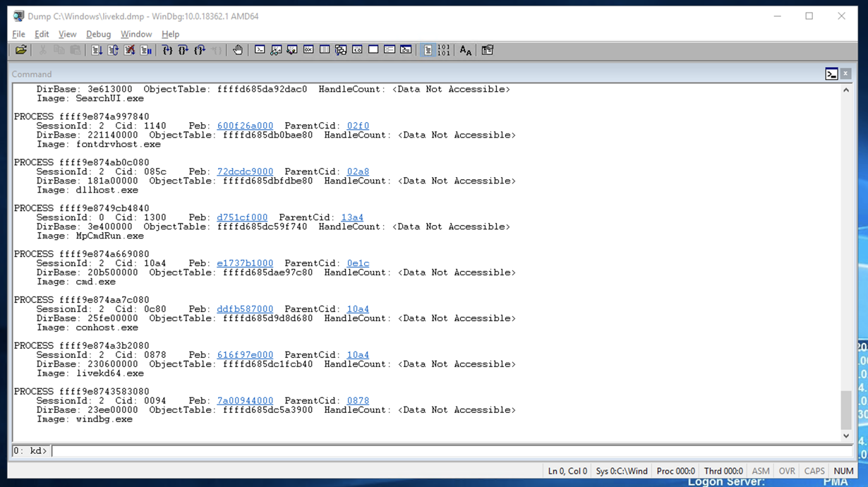The height and width of the screenshot is (487, 868).
Task: Open the Debug menu
Action: point(98,34)
